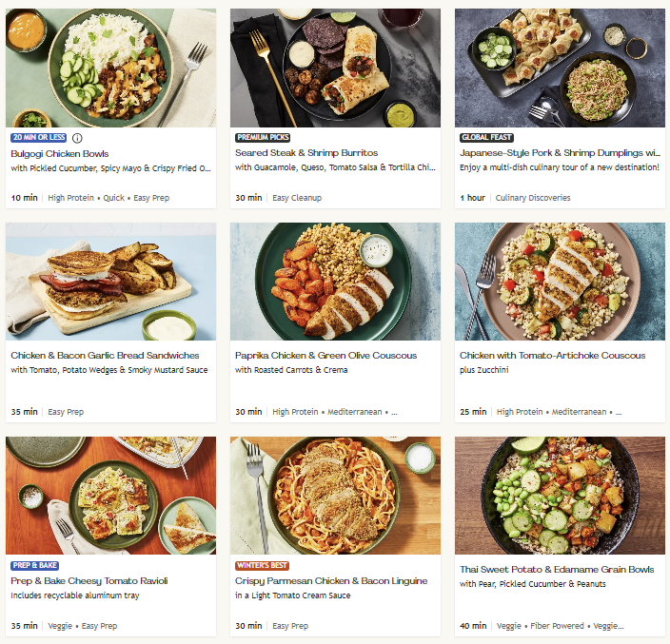Select the Seared Steak & Shrimp Burritos image
670x644 pixels.
click(335, 68)
